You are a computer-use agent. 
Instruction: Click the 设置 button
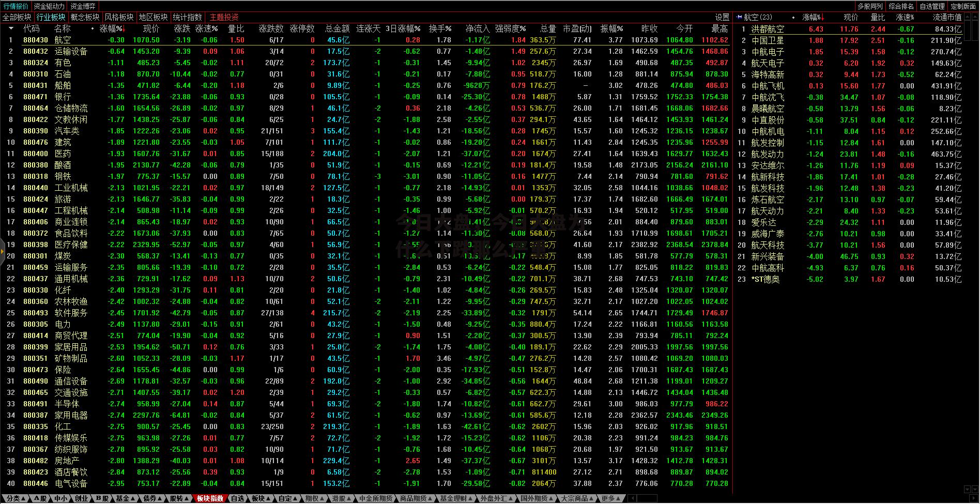pos(722,18)
